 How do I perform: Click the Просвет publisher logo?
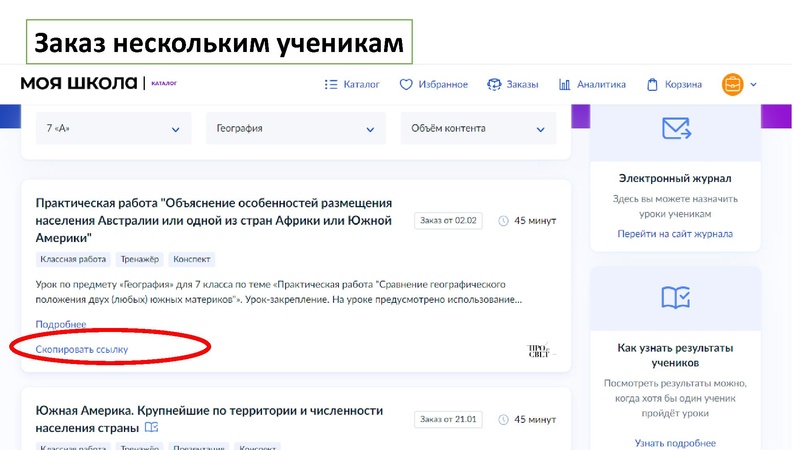tap(540, 351)
